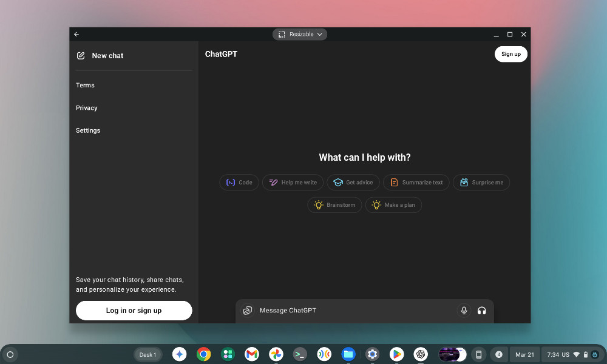Screen dimensions: 607x364
Task: Click the battery status icon in tray
Action: (586, 354)
